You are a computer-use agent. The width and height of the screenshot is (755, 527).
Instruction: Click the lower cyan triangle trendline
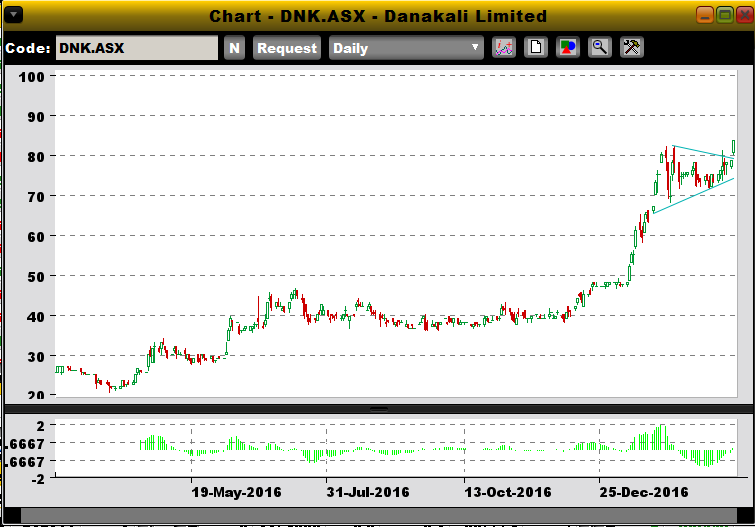[x=693, y=196]
